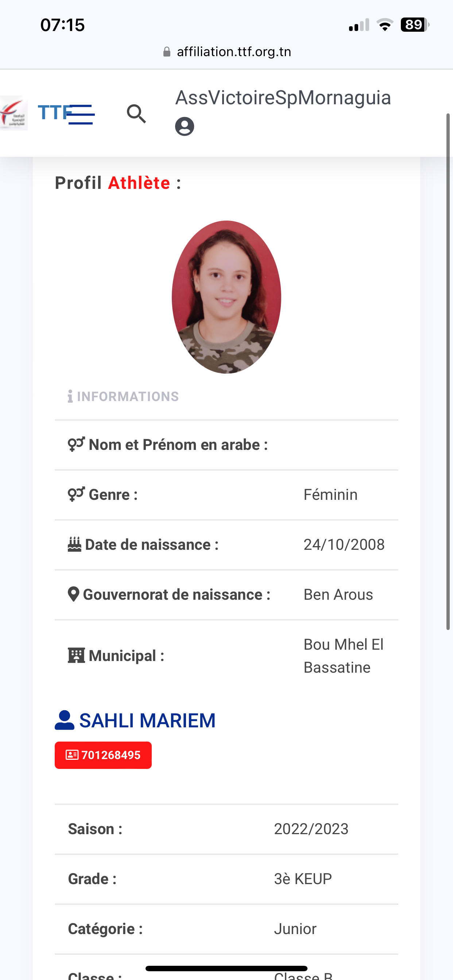Click the page's vertical scrollbar
The image size is (453, 980).
(x=448, y=371)
